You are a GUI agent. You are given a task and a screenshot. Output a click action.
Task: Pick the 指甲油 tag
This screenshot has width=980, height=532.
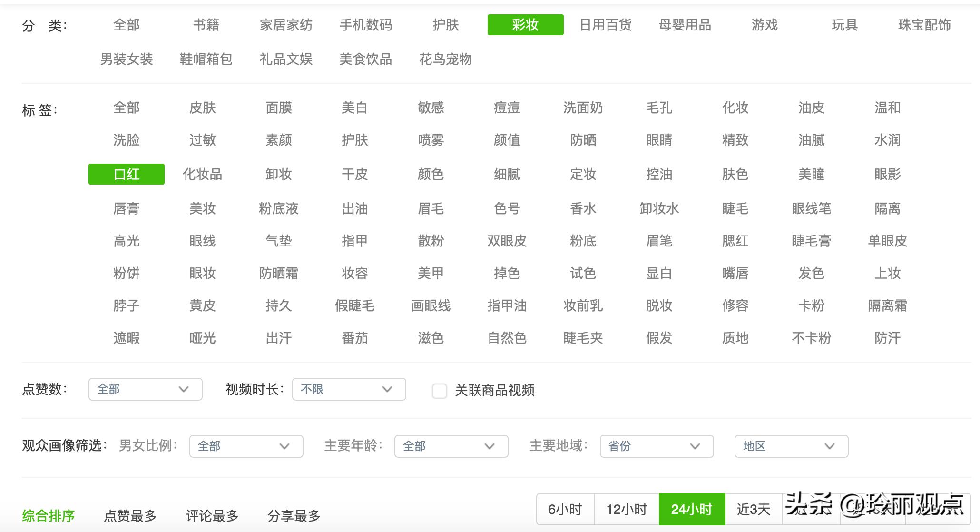pyautogui.click(x=507, y=305)
